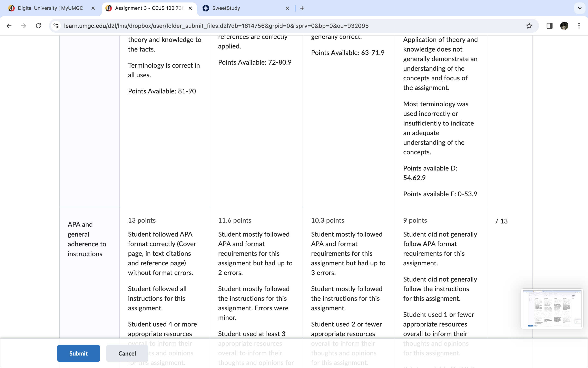The height and width of the screenshot is (368, 588).
Task: Click 'Points Available: 72-80.9' text
Action: click(x=255, y=62)
